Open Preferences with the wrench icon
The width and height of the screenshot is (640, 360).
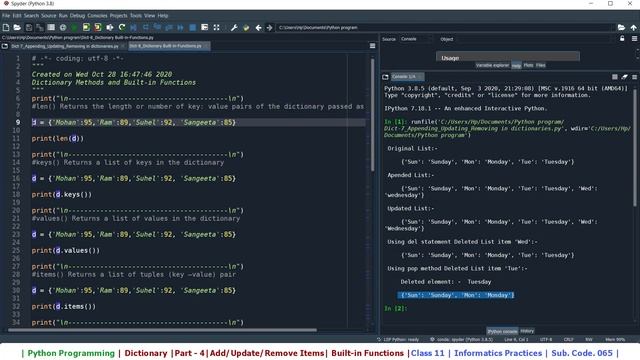click(x=234, y=27)
